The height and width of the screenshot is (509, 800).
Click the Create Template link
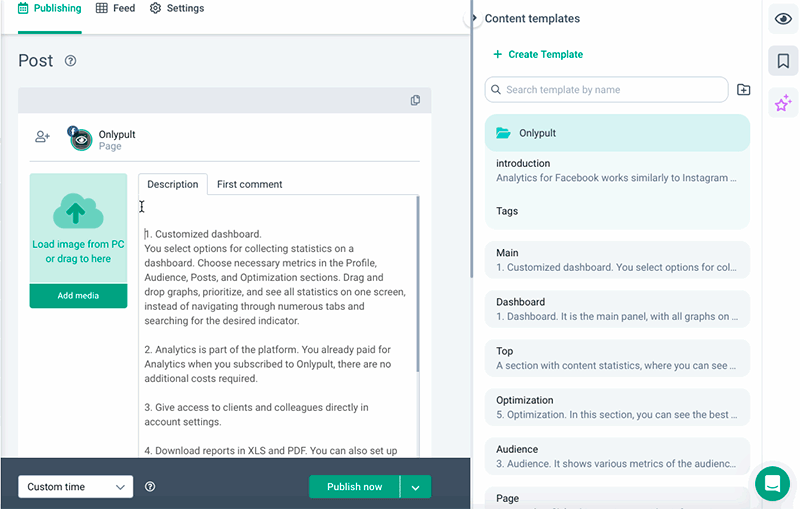[538, 54]
